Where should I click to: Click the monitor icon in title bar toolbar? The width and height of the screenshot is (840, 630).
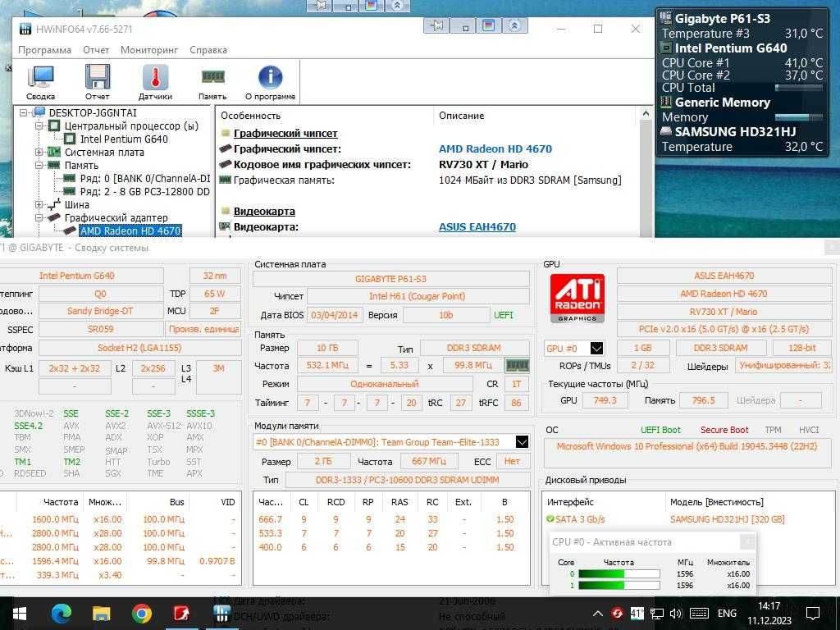click(489, 25)
